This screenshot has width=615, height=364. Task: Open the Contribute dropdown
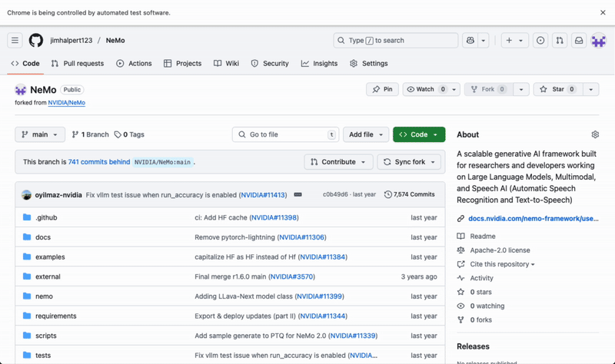coord(338,162)
